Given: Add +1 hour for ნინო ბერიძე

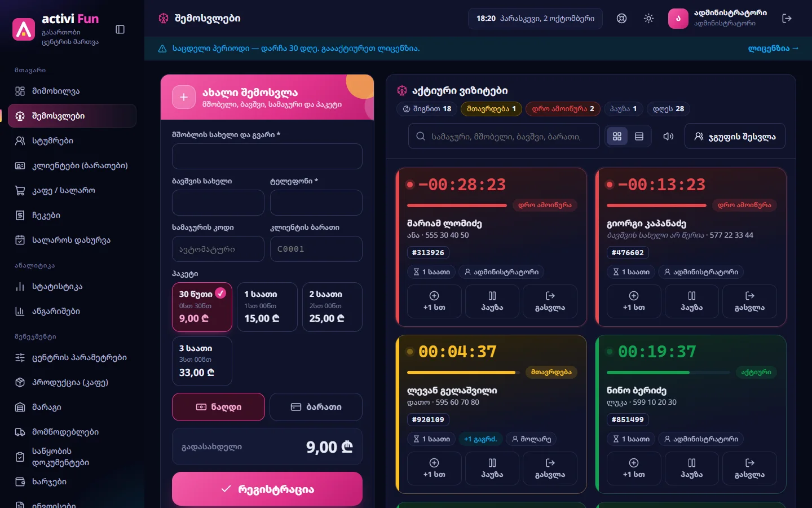Looking at the screenshot, I should (x=634, y=468).
